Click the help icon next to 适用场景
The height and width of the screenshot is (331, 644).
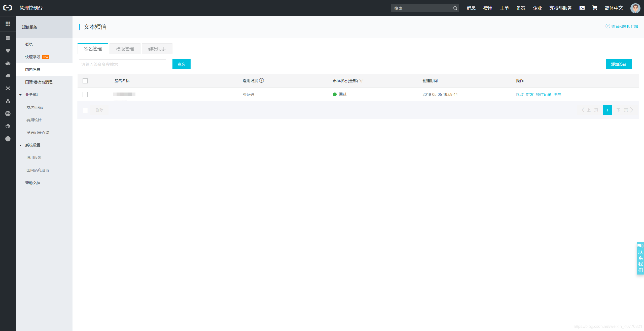(x=262, y=81)
